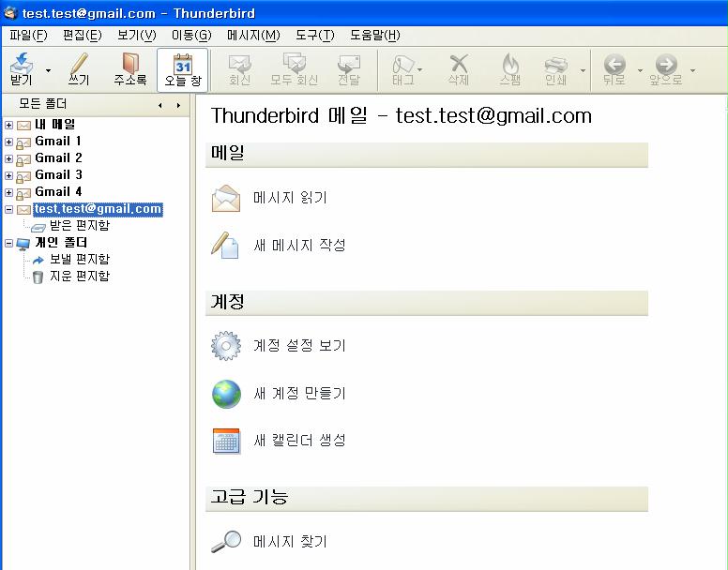
Task: Open the 보기(V) menu
Action: tap(137, 36)
